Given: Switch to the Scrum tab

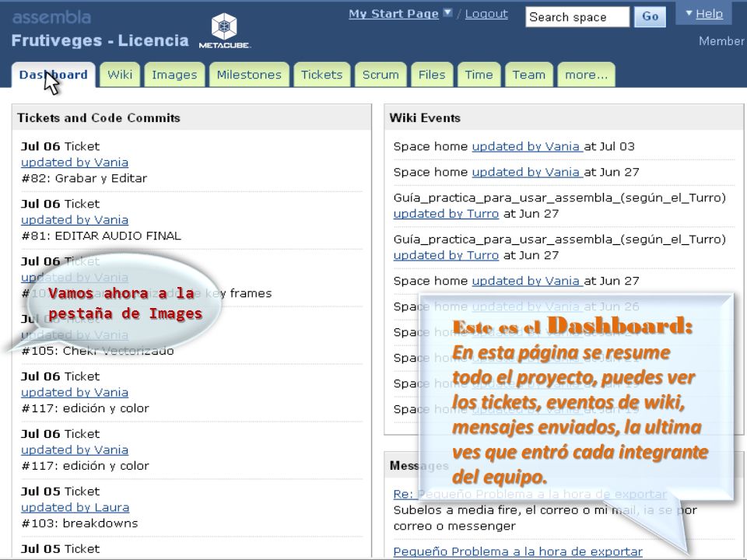Looking at the screenshot, I should [x=381, y=75].
